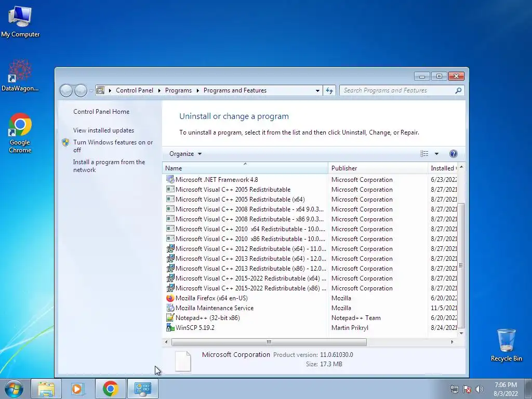Click the Show desktop button on the taskbar
Viewport: 532px width, 399px height.
[528, 389]
